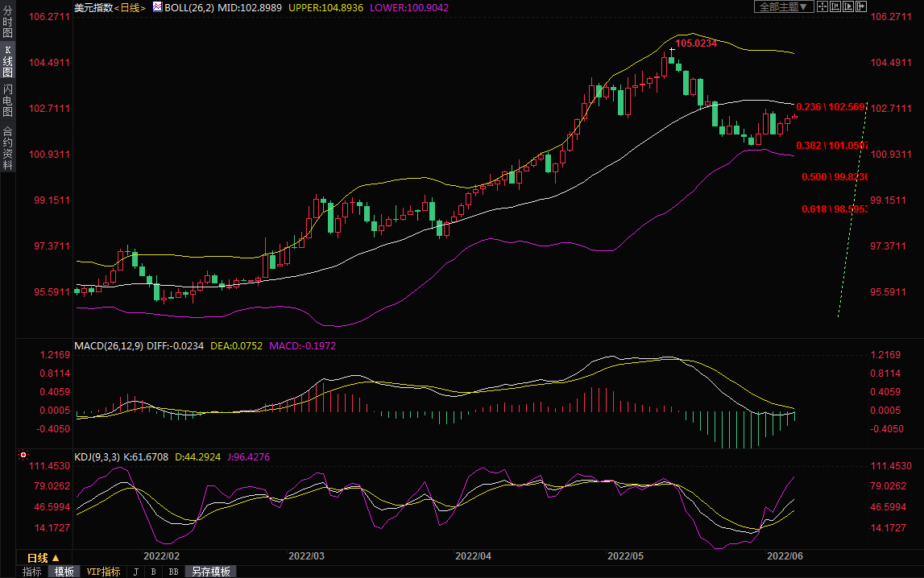Click the crosshair cursor icon in top toolbar
The height and width of the screenshot is (578, 924).
(x=822, y=6)
